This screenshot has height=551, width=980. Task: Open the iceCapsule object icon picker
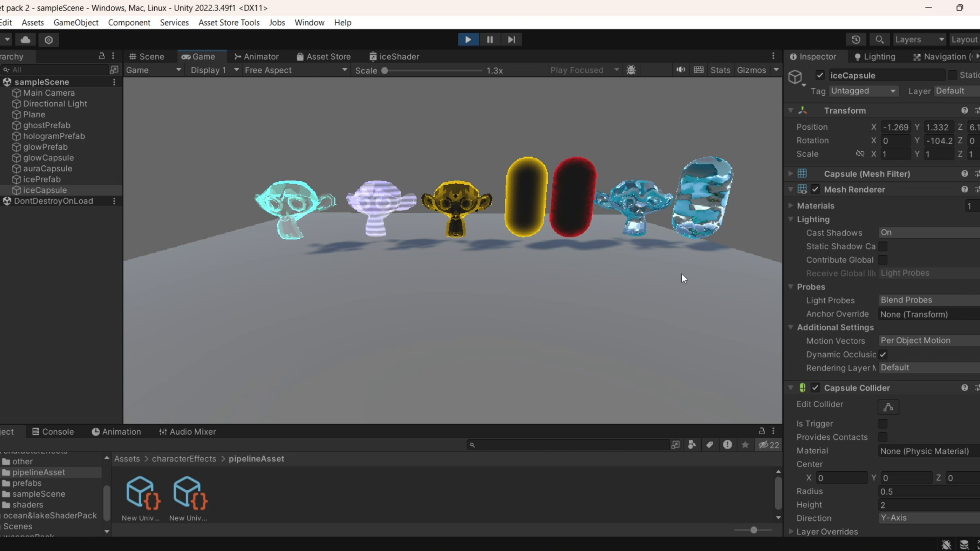[x=796, y=78]
